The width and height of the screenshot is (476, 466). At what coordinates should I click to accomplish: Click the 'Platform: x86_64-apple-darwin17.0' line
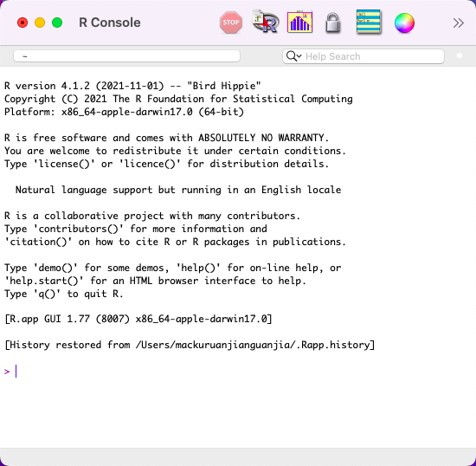(124, 112)
